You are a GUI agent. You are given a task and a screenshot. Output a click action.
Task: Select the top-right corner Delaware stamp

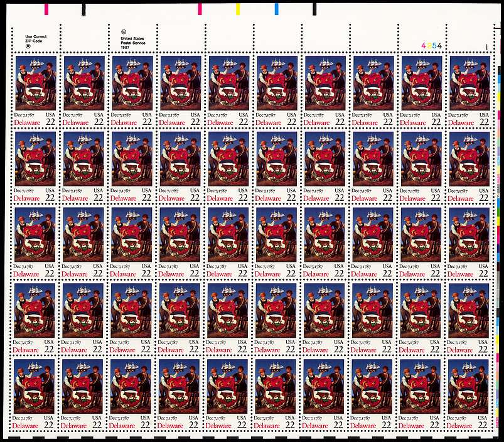469,91
